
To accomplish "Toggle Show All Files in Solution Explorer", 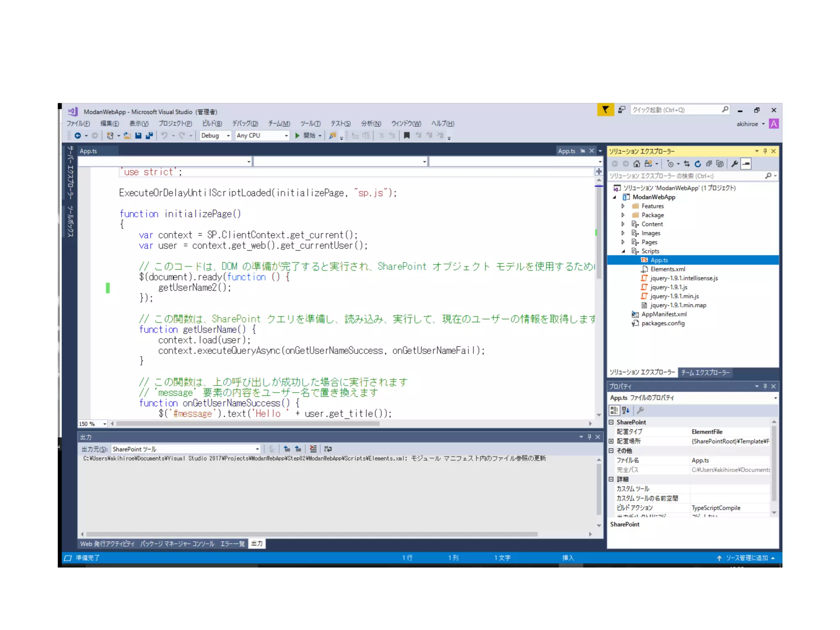I will [720, 164].
